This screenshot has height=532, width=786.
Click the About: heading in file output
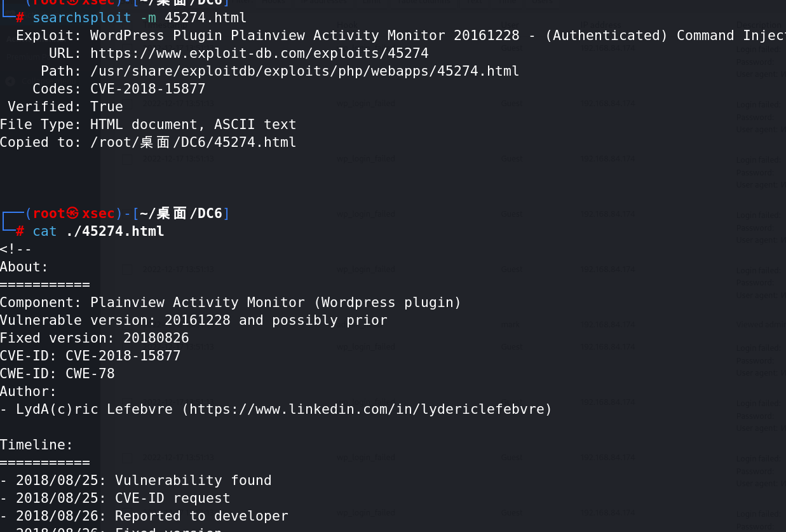pyautogui.click(x=24, y=267)
